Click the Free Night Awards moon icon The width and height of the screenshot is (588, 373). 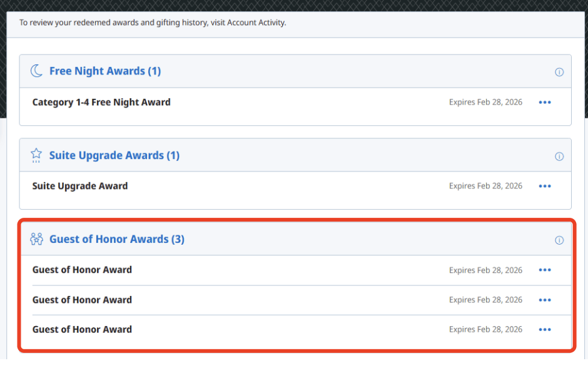[36, 71]
